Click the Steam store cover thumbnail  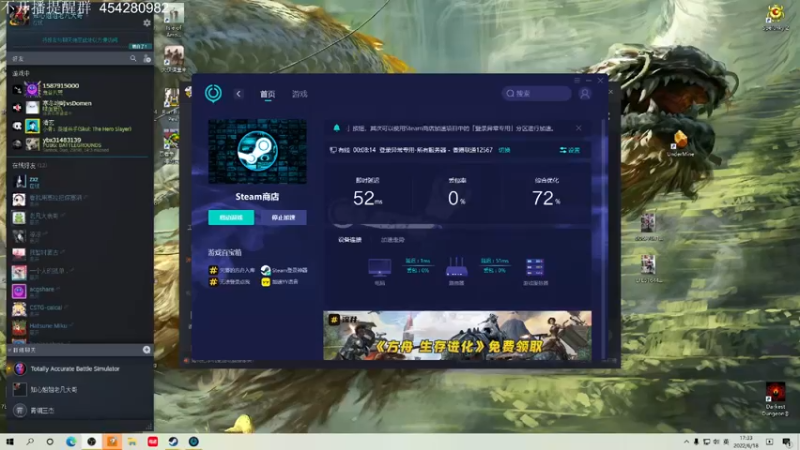pos(258,152)
